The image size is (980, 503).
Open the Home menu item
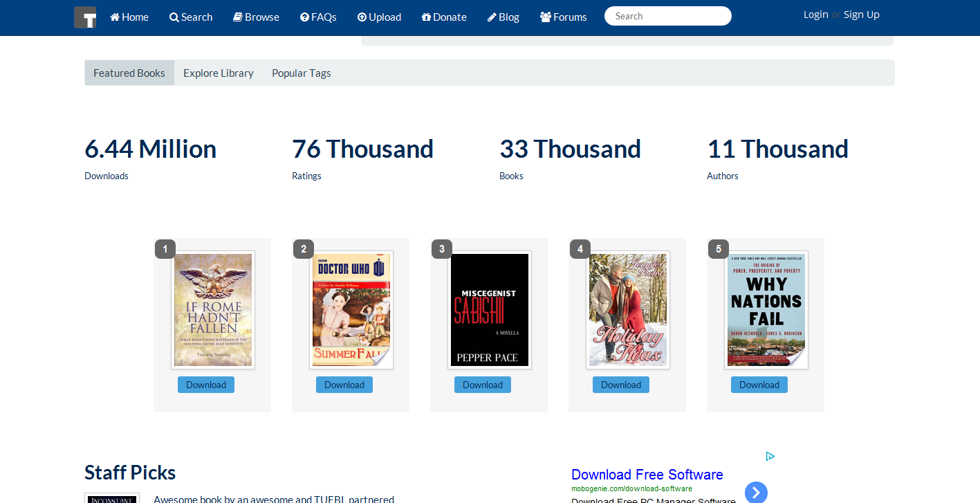click(129, 17)
